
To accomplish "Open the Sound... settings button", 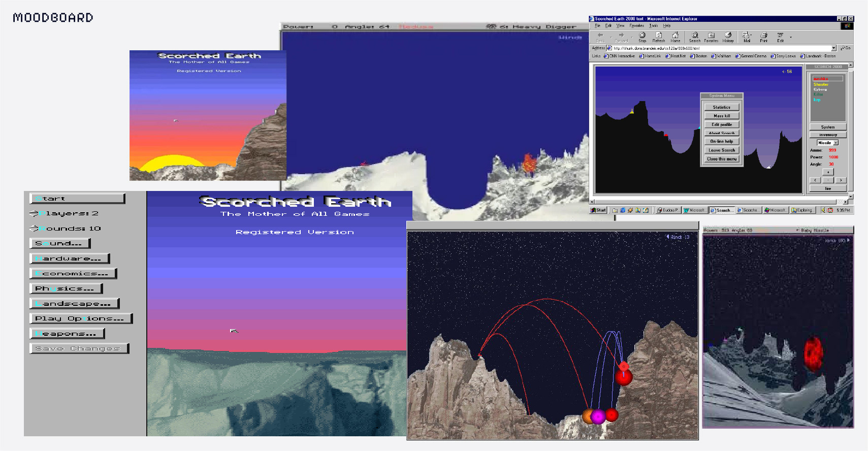I will pos(60,243).
